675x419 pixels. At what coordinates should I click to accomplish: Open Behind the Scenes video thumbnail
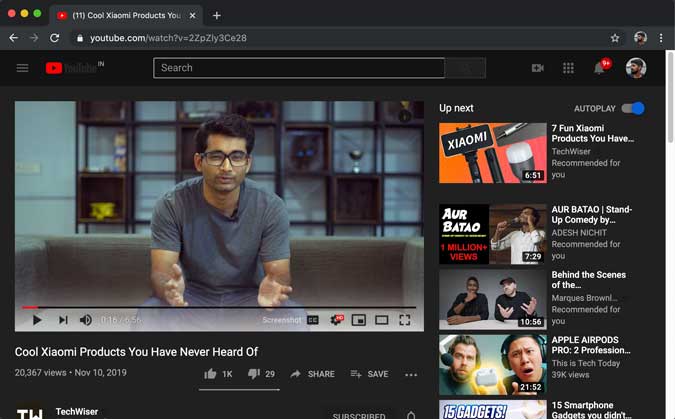[492, 299]
